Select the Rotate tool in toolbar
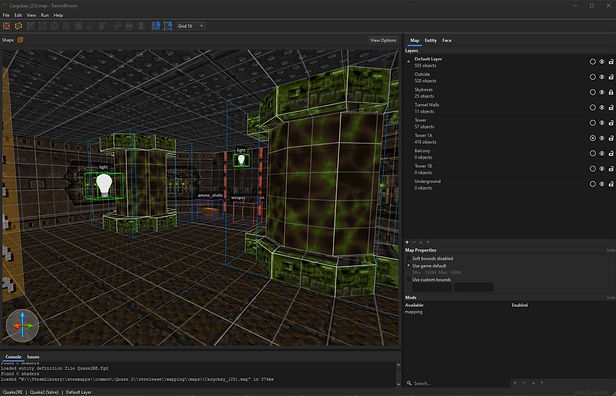616x396 pixels. [x=79, y=26]
